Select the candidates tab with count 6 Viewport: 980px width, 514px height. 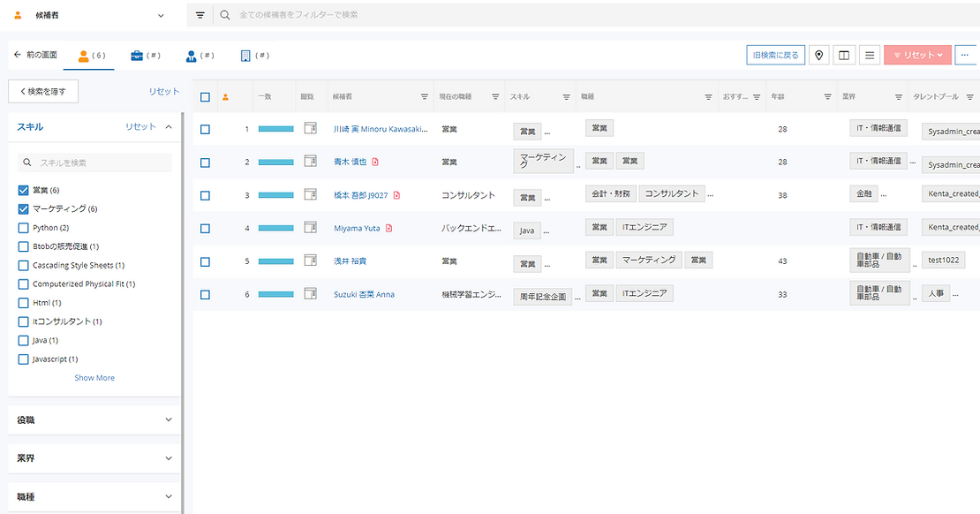[x=91, y=55]
